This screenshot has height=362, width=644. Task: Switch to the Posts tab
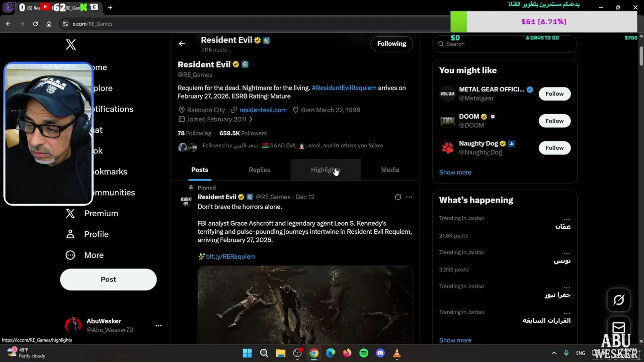pyautogui.click(x=200, y=169)
